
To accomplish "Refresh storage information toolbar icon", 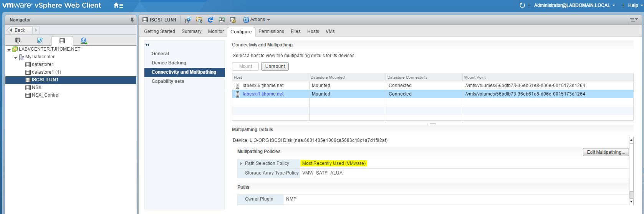I will (210, 20).
